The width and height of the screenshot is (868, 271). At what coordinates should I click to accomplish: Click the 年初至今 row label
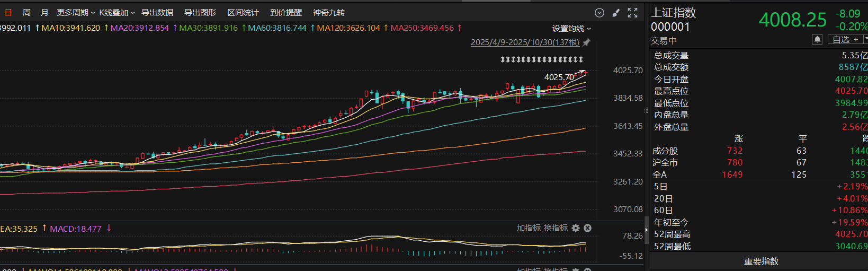coord(671,223)
